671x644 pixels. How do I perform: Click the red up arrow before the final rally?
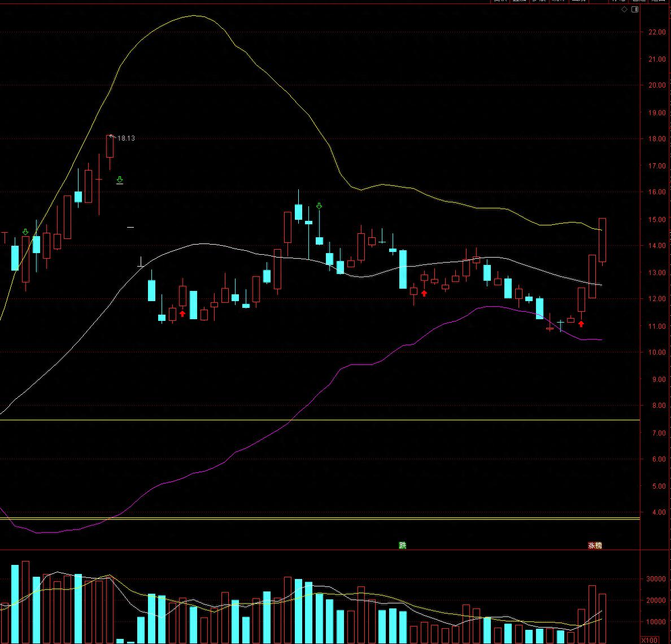coord(581,324)
